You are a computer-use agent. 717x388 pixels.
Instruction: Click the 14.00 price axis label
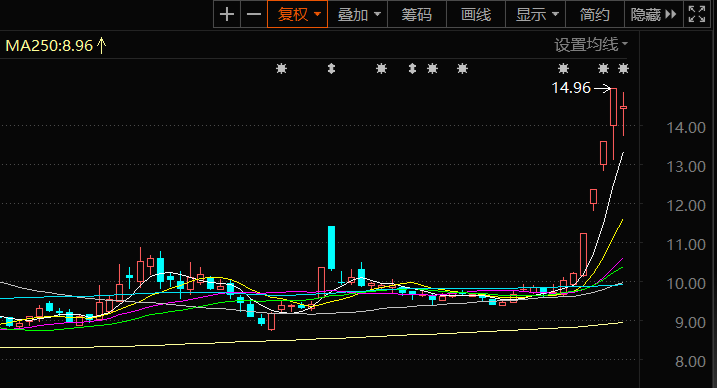pyautogui.click(x=686, y=128)
